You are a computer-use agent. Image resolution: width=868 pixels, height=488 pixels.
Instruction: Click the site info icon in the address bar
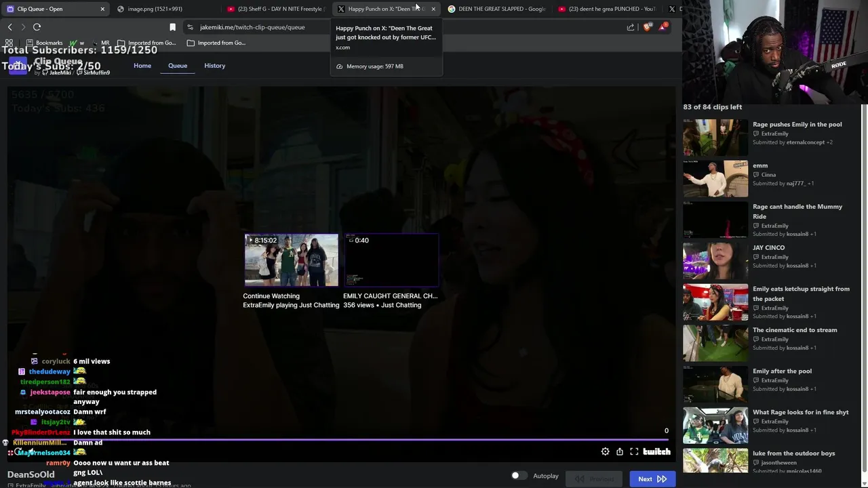pyautogui.click(x=190, y=27)
